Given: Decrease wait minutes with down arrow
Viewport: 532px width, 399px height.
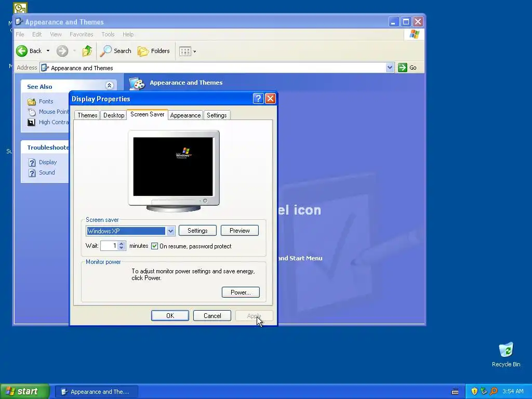Looking at the screenshot, I should [122, 248].
